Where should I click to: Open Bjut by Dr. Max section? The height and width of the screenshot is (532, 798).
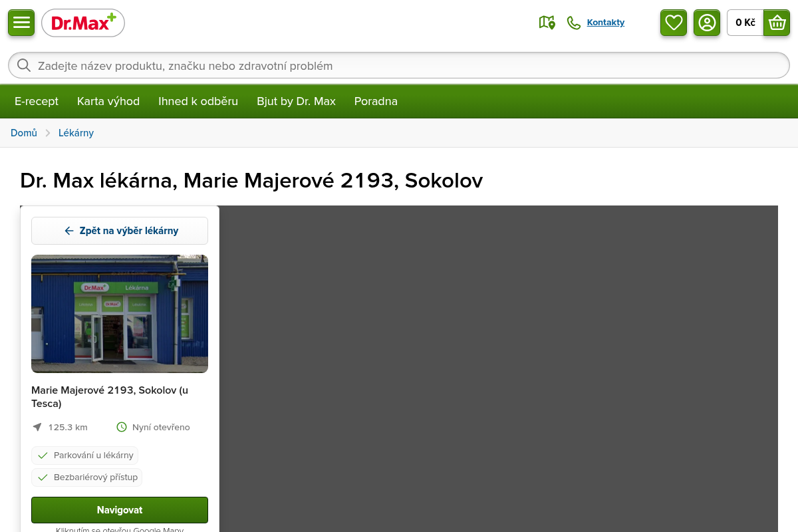coord(296,101)
